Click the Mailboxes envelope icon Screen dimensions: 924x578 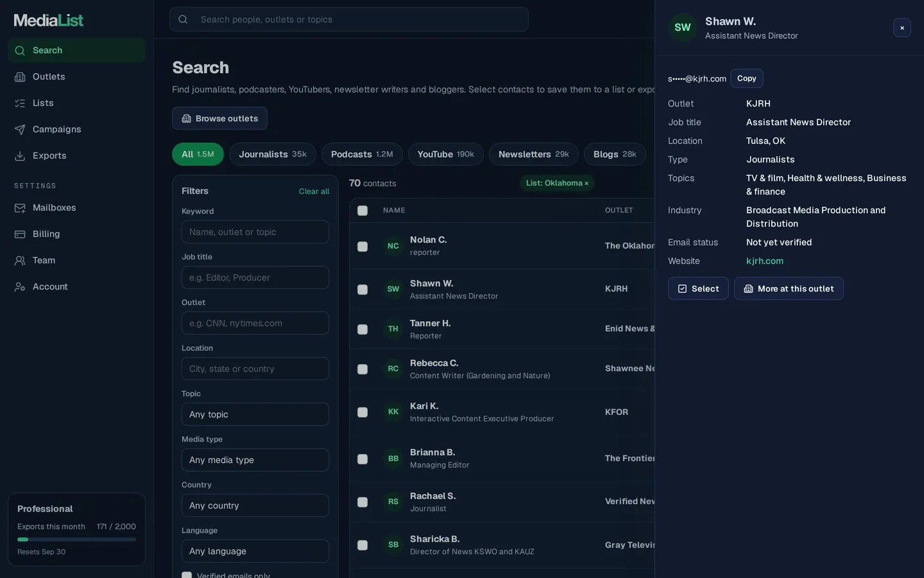click(x=20, y=208)
